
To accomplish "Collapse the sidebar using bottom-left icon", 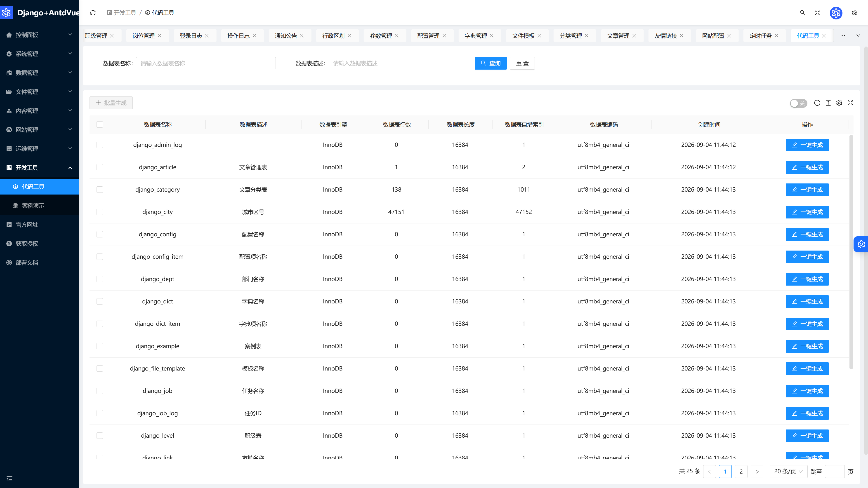I will point(9,479).
